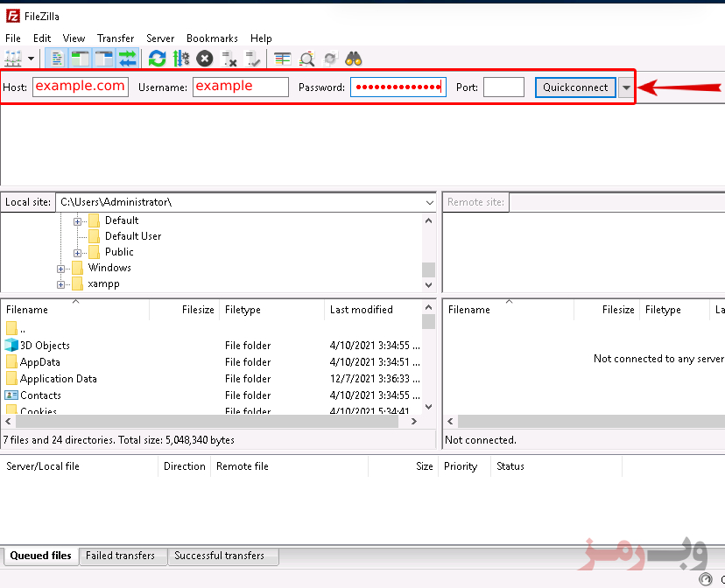
Task: Click the Priority queue column header
Action: [464, 466]
